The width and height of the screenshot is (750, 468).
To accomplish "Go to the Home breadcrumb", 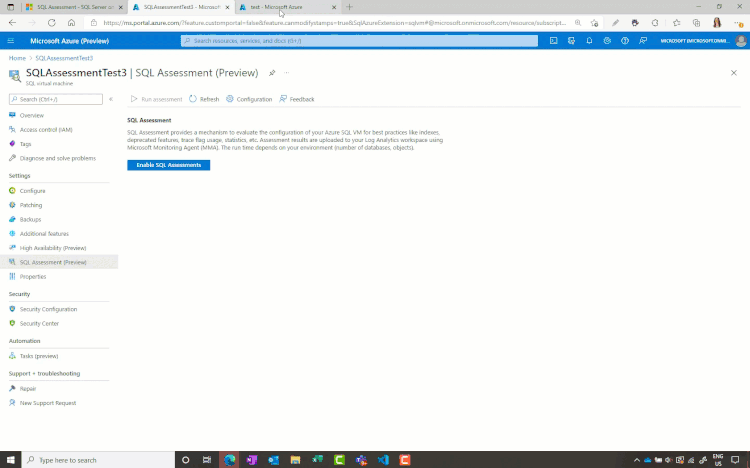I will click(x=17, y=58).
